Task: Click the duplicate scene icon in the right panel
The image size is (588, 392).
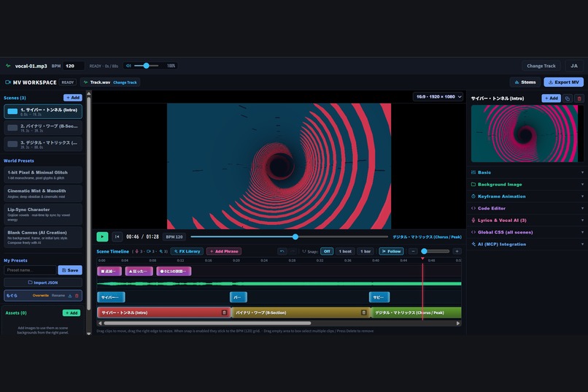Action: (568, 99)
